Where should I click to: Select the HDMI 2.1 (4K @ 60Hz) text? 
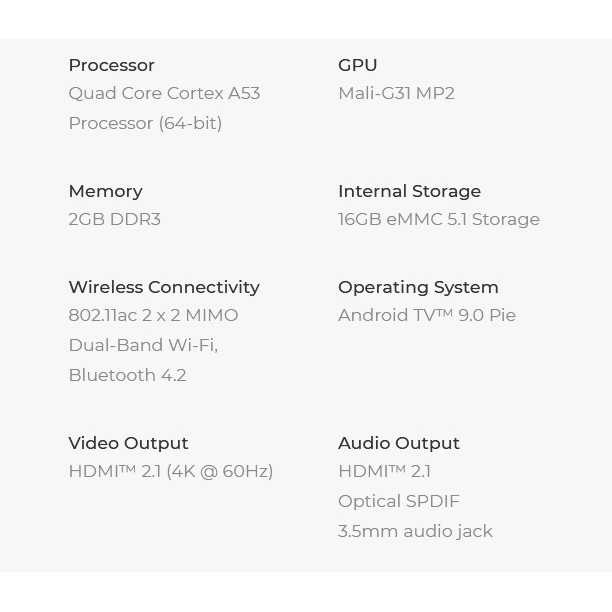pos(170,471)
